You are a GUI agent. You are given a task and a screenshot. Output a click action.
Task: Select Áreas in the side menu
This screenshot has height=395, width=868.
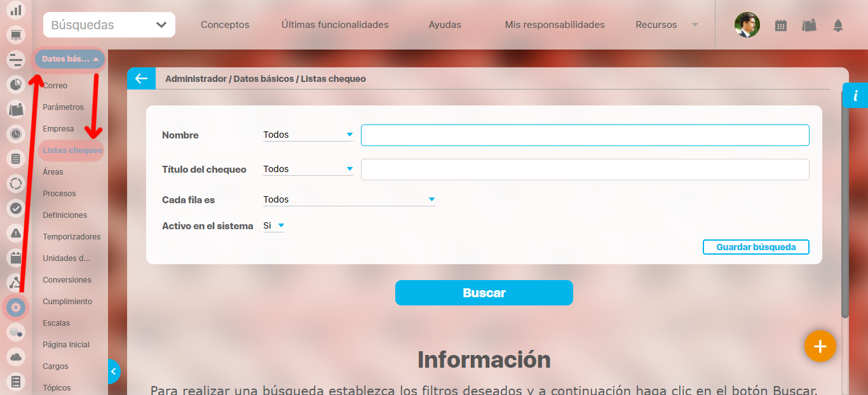point(53,172)
